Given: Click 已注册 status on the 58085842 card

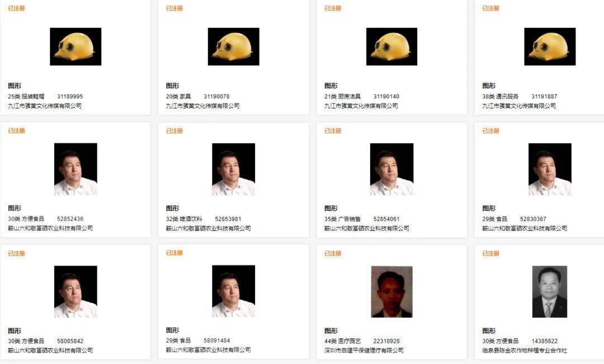Looking at the screenshot, I should [16, 253].
